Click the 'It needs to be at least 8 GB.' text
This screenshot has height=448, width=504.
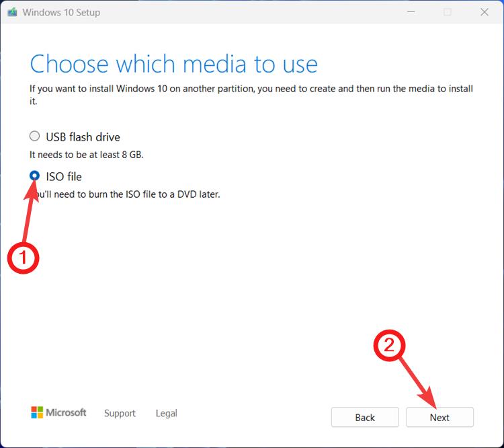pos(87,155)
